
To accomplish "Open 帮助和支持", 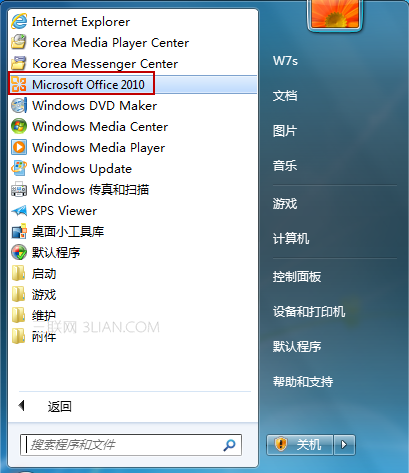I will 303,382.
